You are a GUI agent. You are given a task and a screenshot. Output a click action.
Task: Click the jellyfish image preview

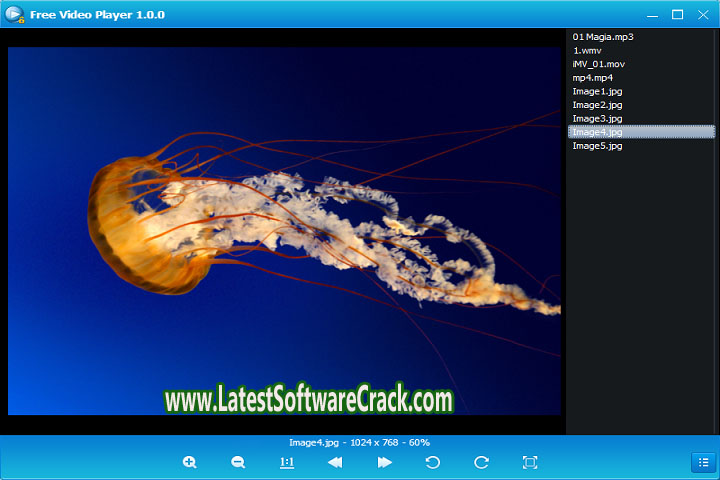point(284,231)
